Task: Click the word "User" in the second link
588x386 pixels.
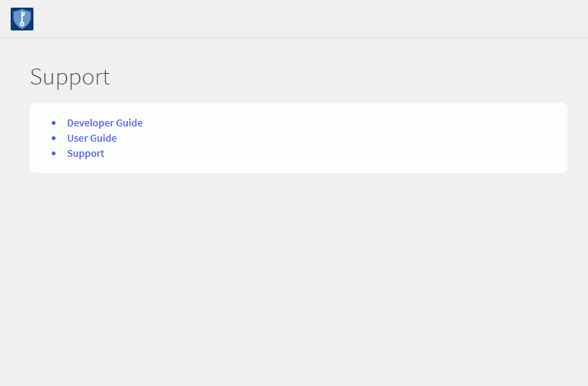Action: click(x=77, y=138)
